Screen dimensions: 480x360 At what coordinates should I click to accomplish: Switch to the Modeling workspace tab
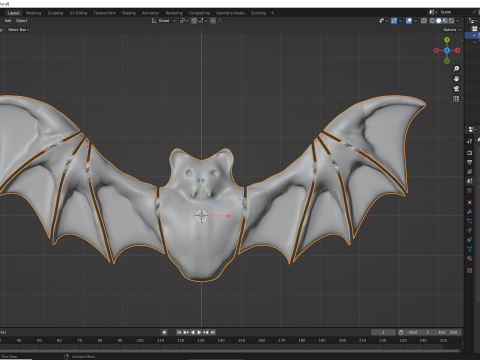pyautogui.click(x=33, y=13)
